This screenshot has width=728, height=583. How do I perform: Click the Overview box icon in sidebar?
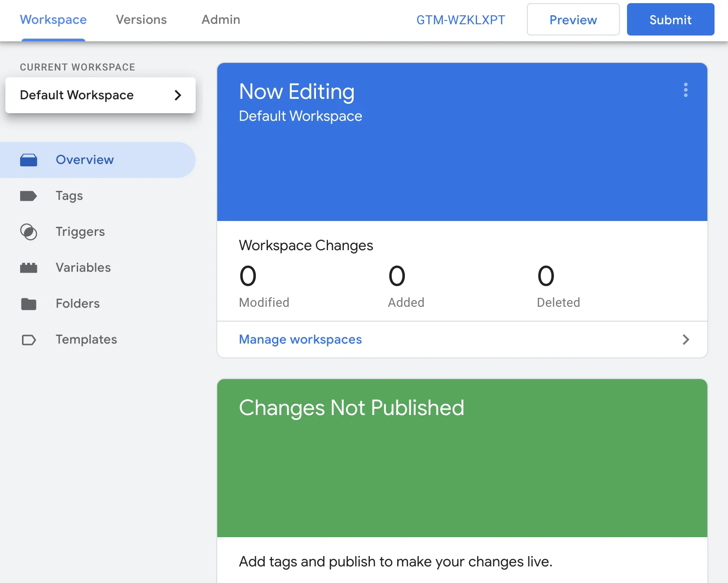(x=29, y=160)
